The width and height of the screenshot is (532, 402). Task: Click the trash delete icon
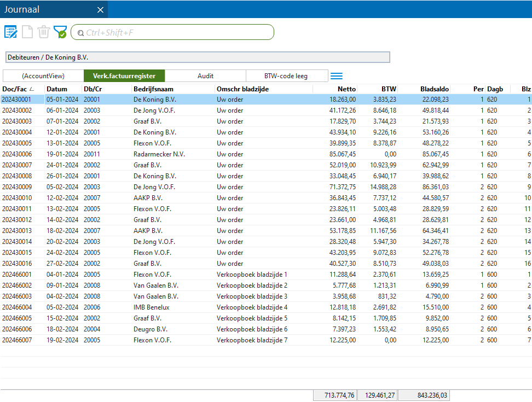44,32
